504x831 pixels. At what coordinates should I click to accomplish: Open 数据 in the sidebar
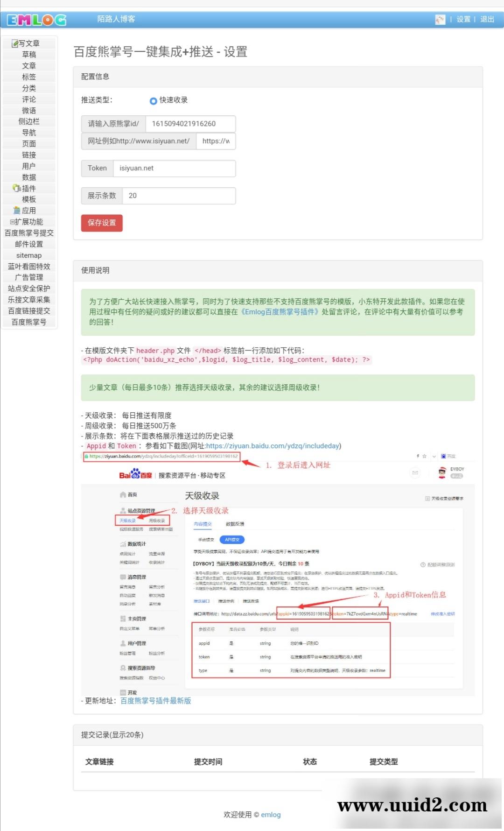29,177
